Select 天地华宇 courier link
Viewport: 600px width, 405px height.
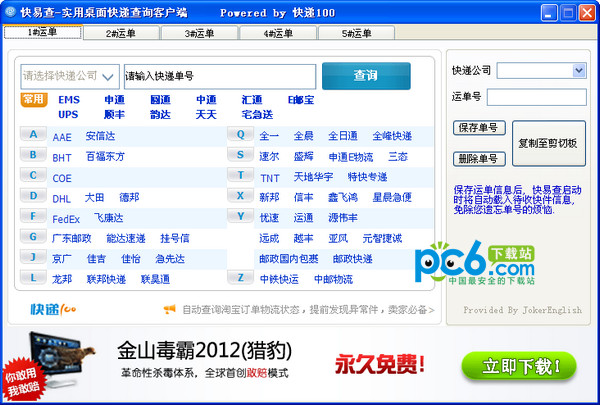coord(313,177)
